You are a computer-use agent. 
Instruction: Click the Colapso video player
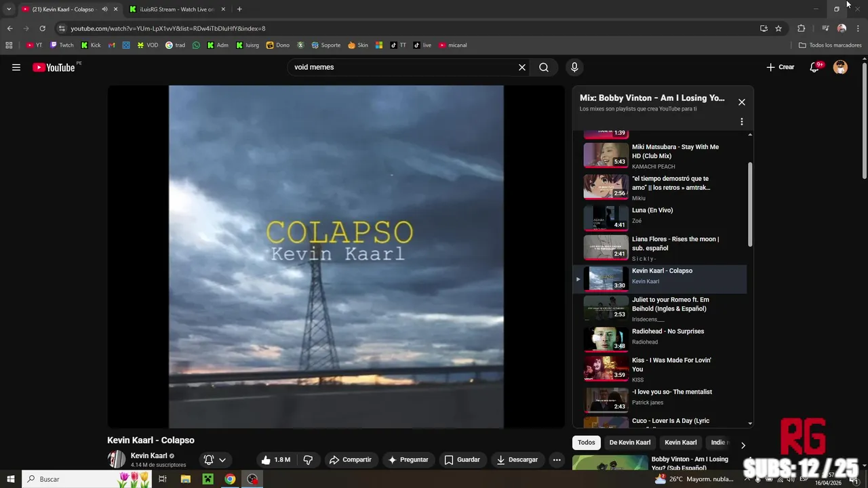(336, 257)
